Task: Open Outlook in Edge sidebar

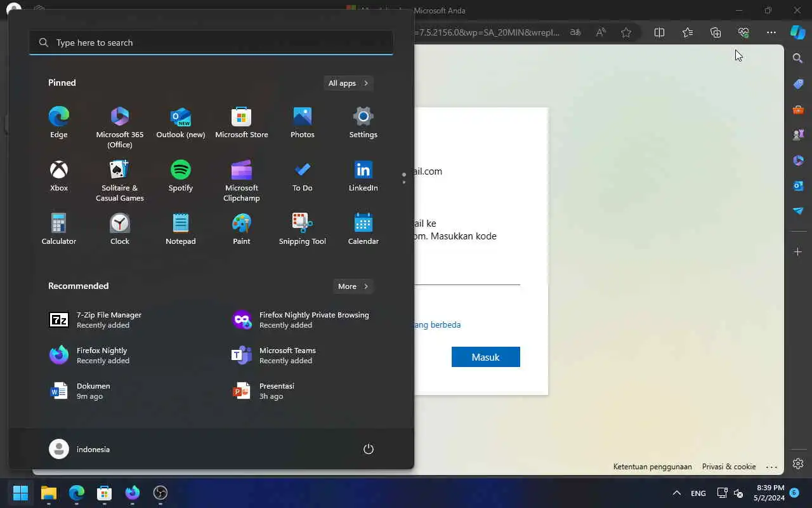Action: (798, 185)
